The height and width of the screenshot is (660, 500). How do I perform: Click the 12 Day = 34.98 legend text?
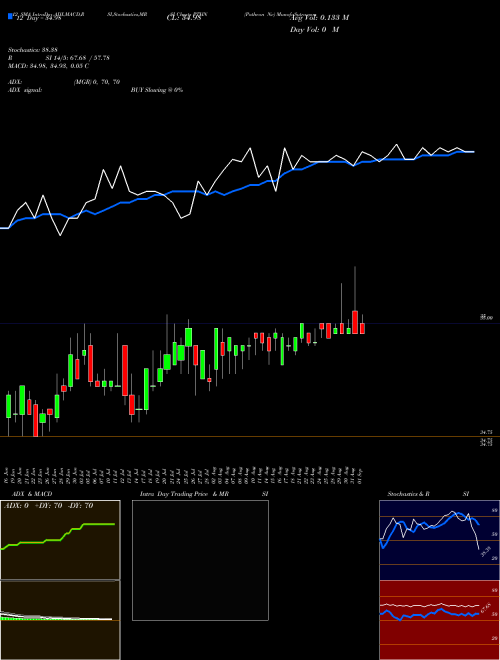click(39, 17)
